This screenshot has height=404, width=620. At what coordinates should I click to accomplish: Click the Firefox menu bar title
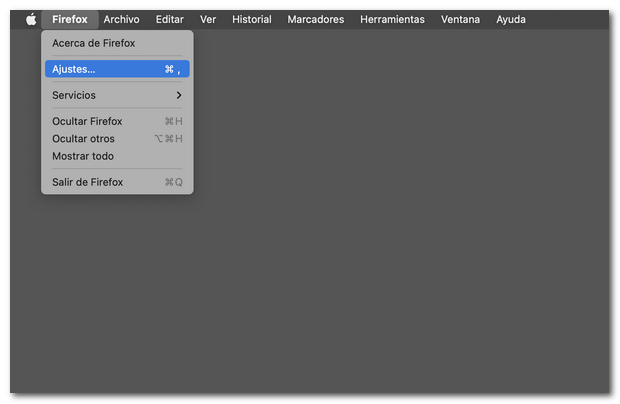[69, 19]
